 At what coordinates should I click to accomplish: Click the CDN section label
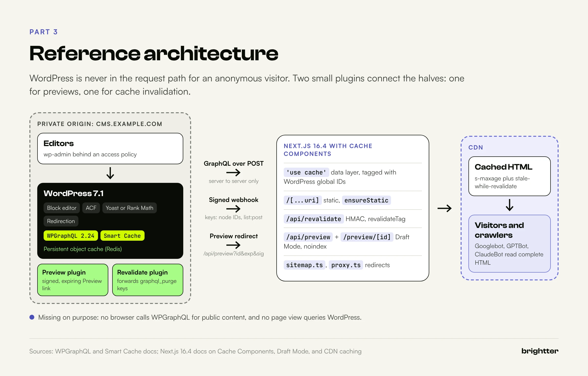click(476, 147)
